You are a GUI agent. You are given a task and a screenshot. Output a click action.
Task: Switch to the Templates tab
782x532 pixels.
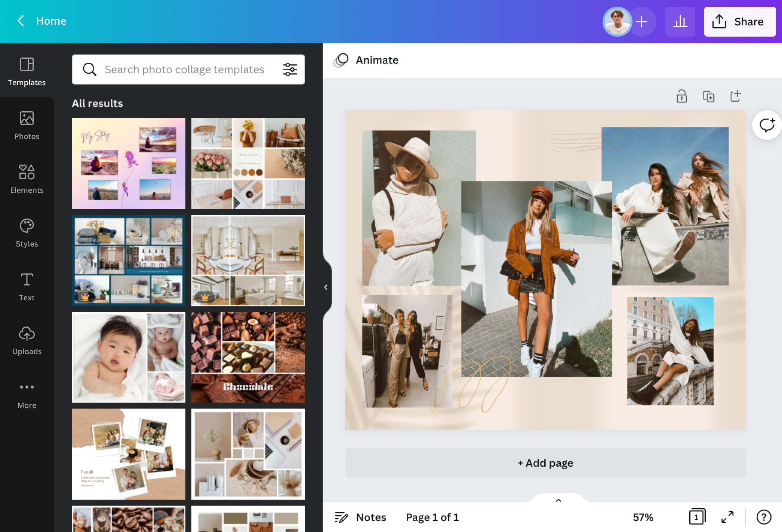[27, 71]
